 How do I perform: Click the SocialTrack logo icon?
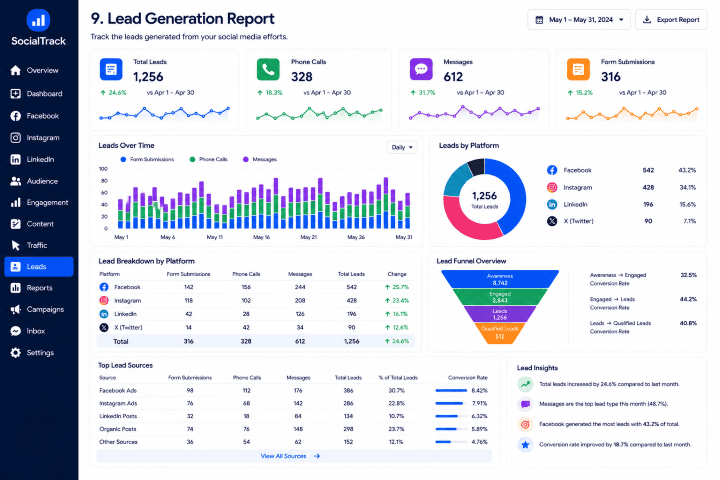click(38, 20)
